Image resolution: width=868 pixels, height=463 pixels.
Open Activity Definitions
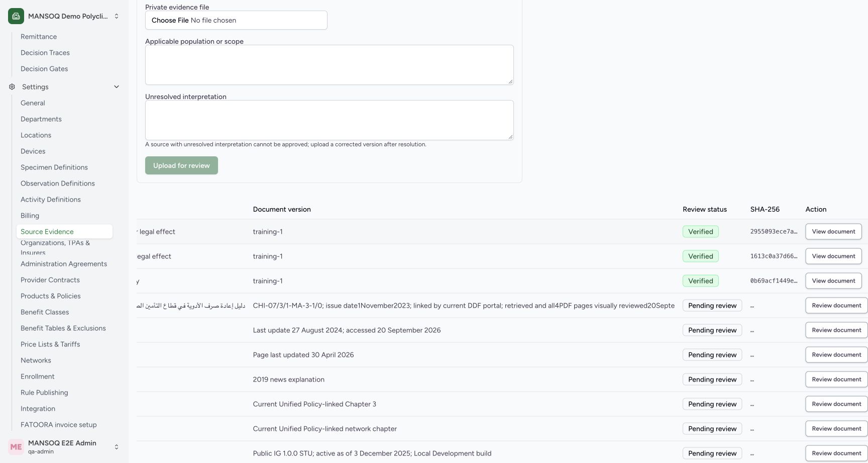click(x=51, y=200)
